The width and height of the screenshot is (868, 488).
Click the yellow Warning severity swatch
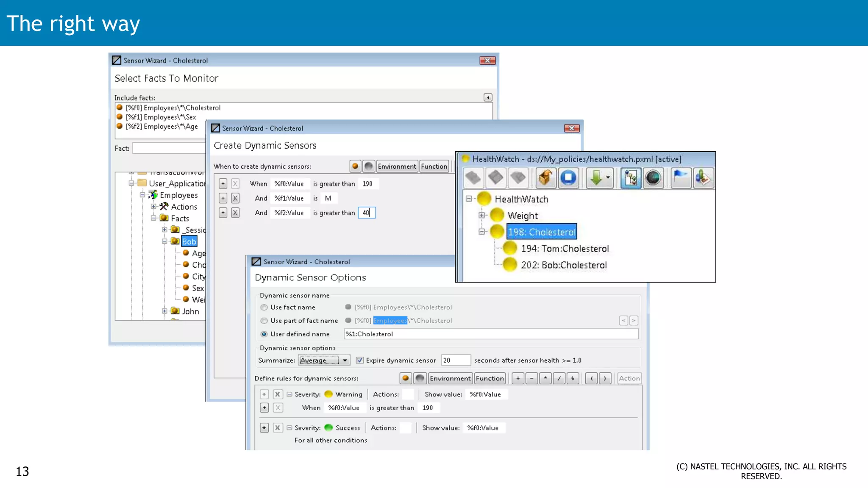[x=328, y=394]
